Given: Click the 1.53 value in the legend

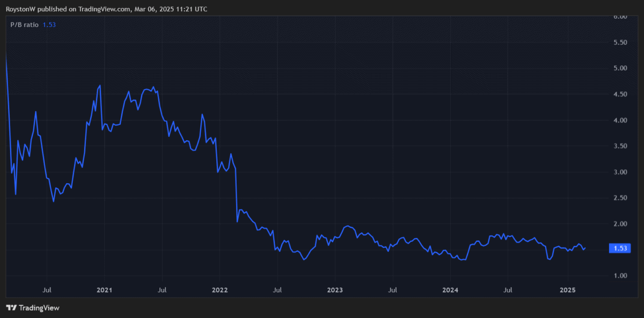Looking at the screenshot, I should coord(49,25).
